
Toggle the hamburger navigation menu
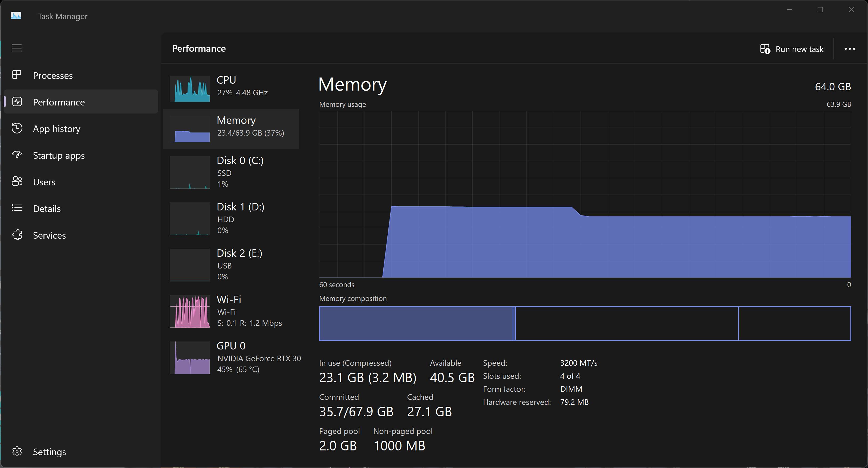[17, 48]
